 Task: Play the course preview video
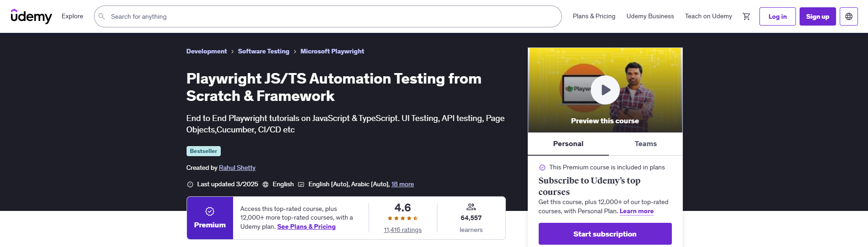(x=605, y=90)
